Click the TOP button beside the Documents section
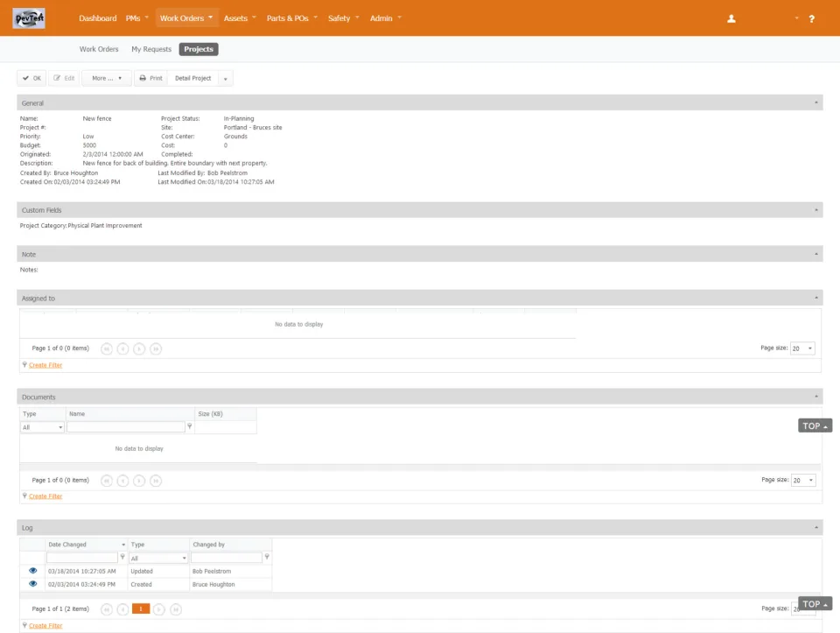This screenshot has height=633, width=840. 815,426
